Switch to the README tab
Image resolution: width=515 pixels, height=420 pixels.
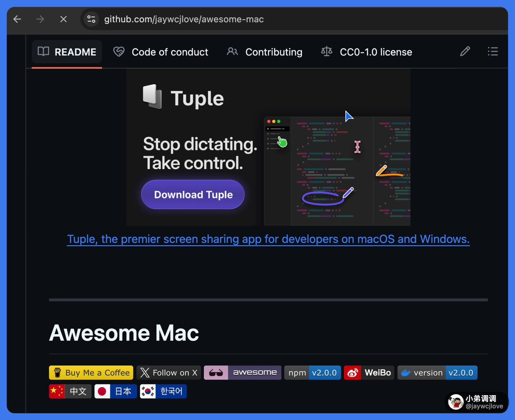67,52
